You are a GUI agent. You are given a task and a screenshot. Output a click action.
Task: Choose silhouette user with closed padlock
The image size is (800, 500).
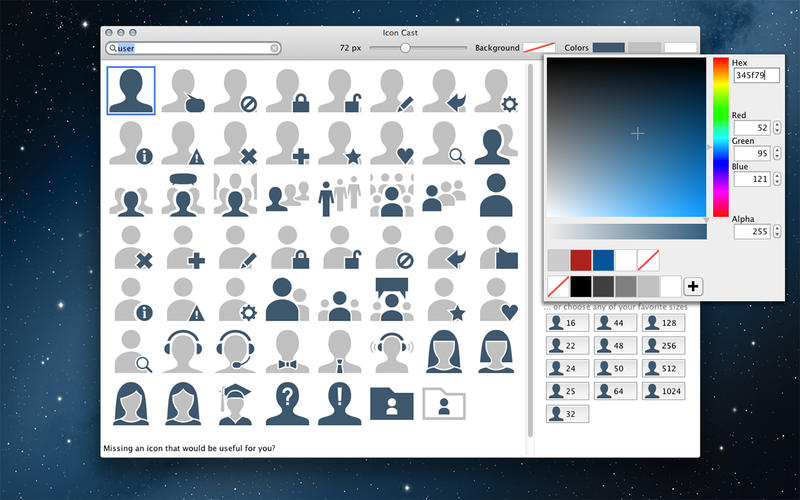pyautogui.click(x=288, y=91)
